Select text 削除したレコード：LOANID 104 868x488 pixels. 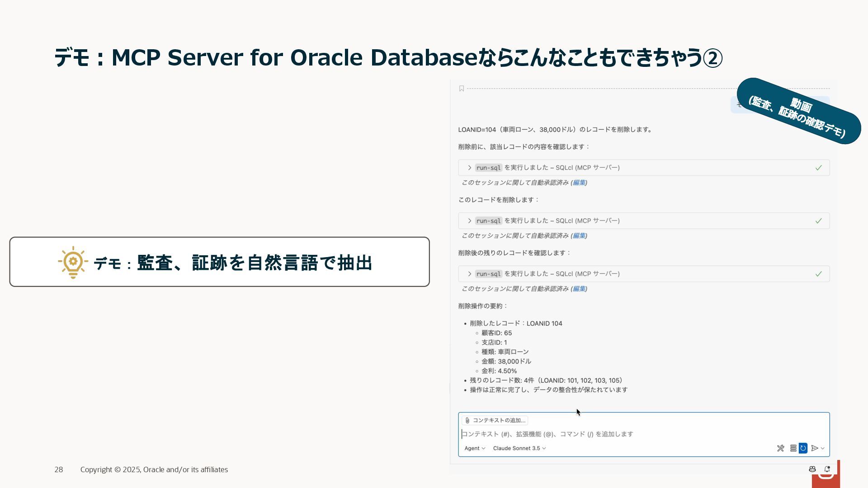point(516,324)
